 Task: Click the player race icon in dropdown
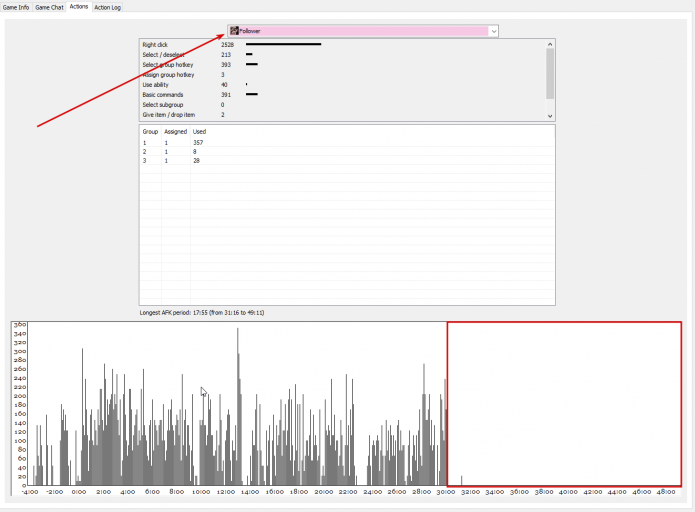pyautogui.click(x=234, y=31)
